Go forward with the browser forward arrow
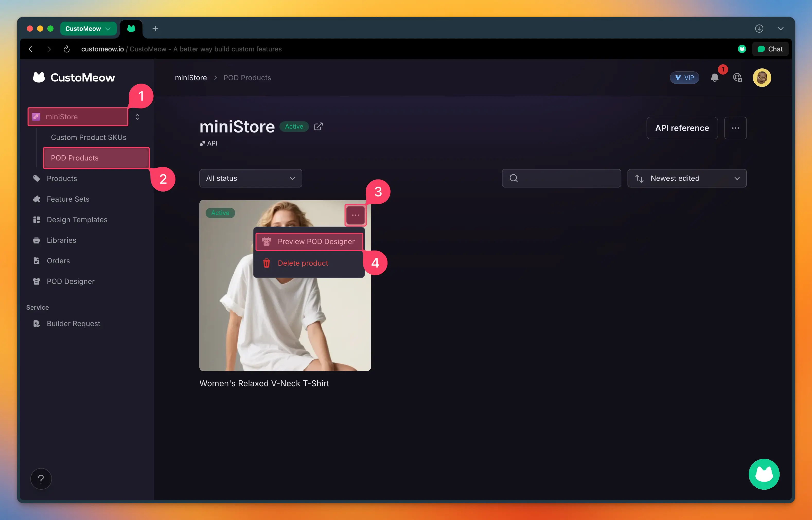The width and height of the screenshot is (812, 520). tap(49, 49)
